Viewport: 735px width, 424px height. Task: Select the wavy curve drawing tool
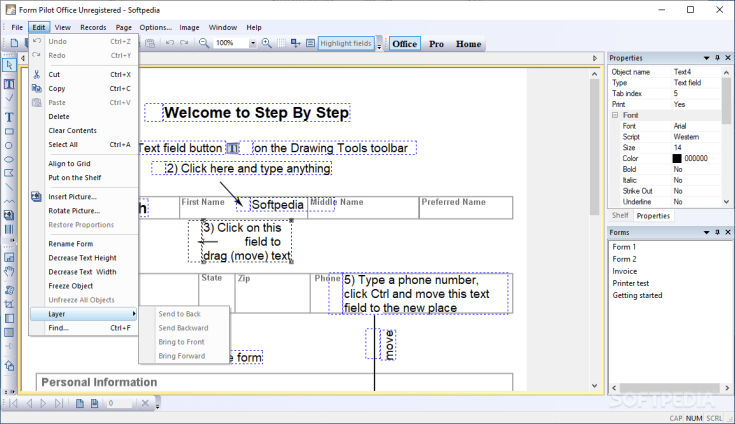click(9, 201)
